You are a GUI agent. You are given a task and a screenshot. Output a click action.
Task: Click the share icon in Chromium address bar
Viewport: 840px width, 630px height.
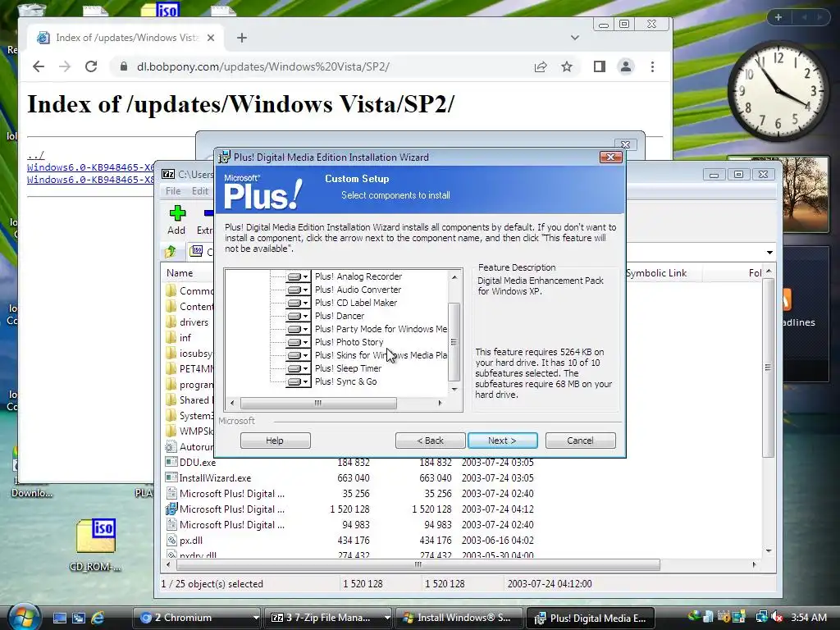point(541,67)
